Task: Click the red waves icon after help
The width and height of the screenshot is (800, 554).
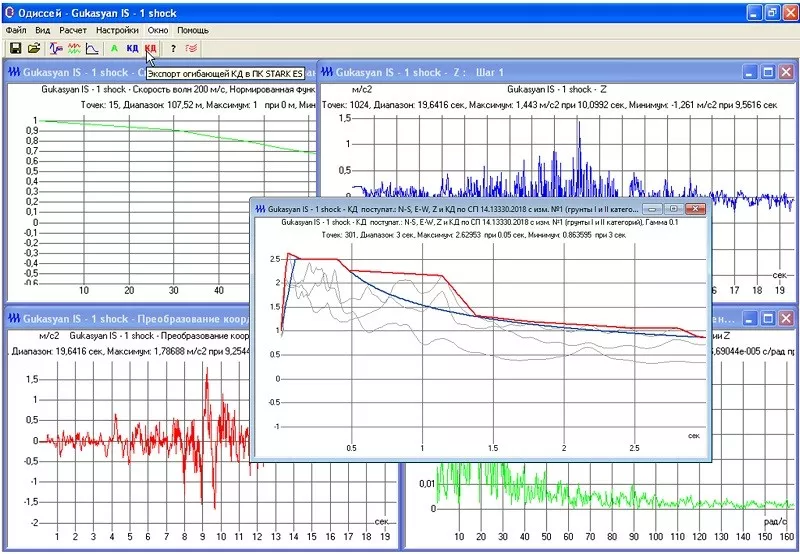Action: (191, 48)
